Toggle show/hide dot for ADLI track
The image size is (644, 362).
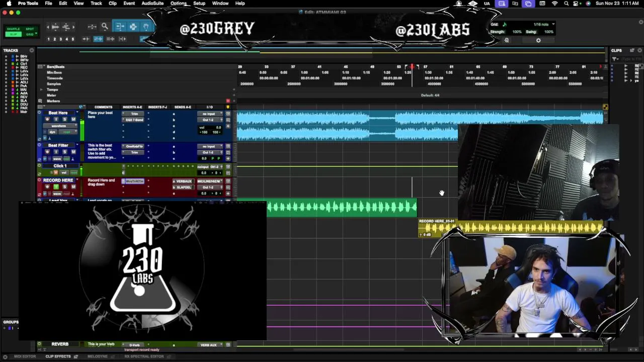(6, 82)
